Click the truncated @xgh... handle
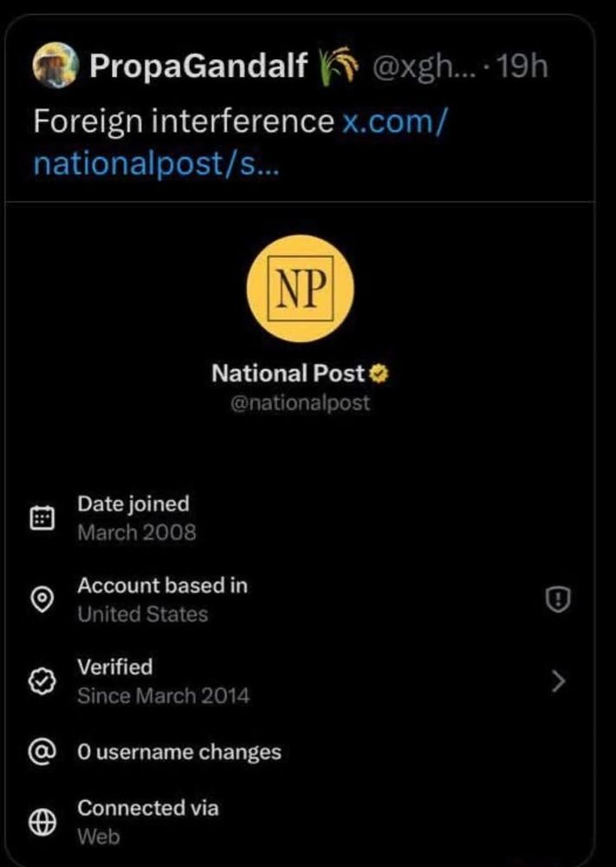Viewport: 616px width, 867px height. click(x=426, y=66)
